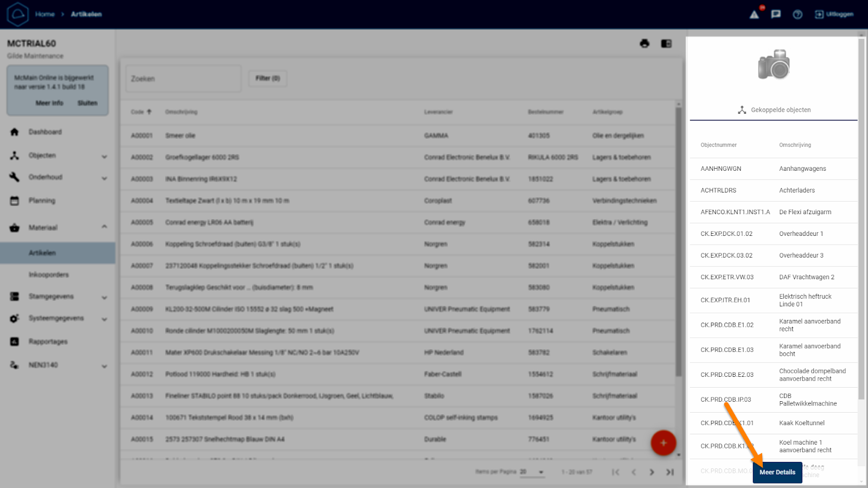Click the Meer Details button
Screen dimensions: 868x488
click(777, 472)
